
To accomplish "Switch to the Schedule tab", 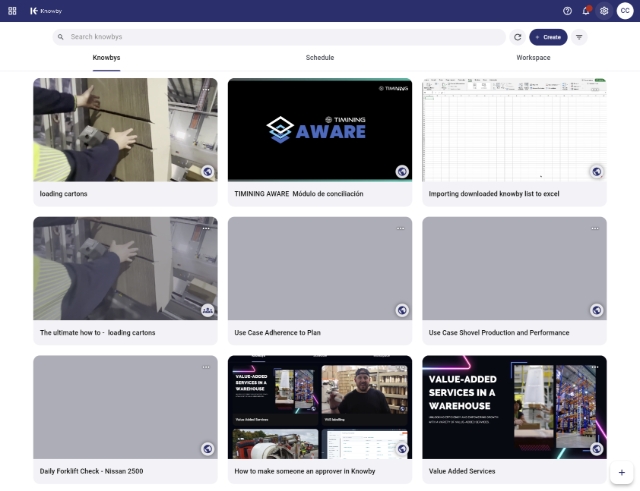I will click(x=320, y=58).
